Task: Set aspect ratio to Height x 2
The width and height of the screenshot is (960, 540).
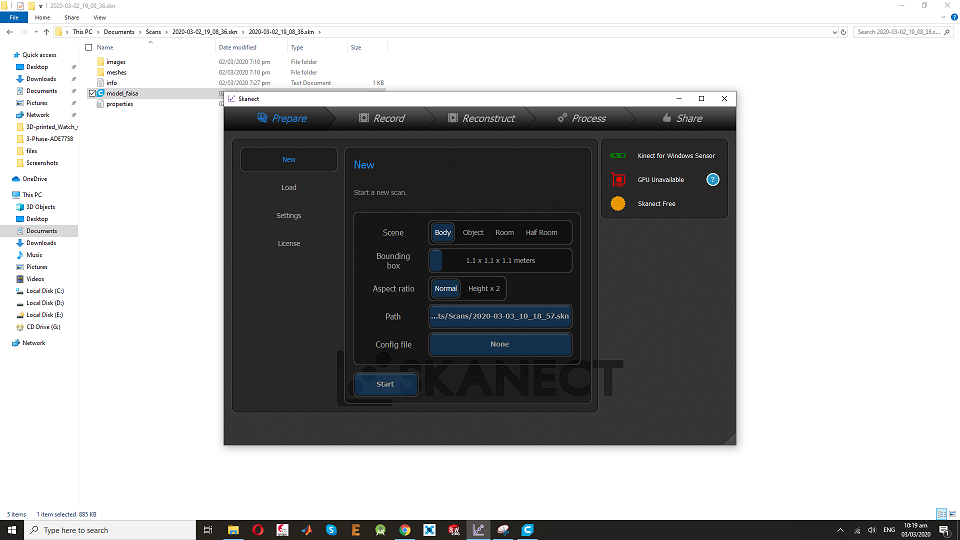Action: click(484, 288)
